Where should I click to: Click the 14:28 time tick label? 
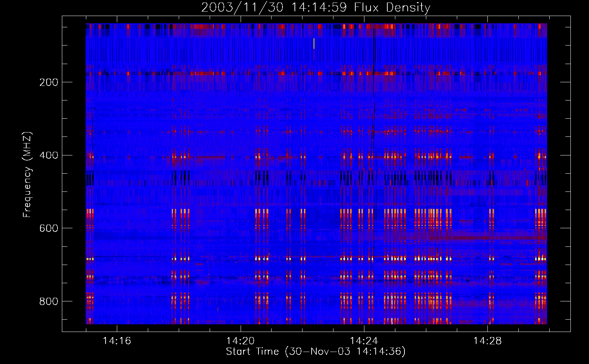pyautogui.click(x=487, y=341)
